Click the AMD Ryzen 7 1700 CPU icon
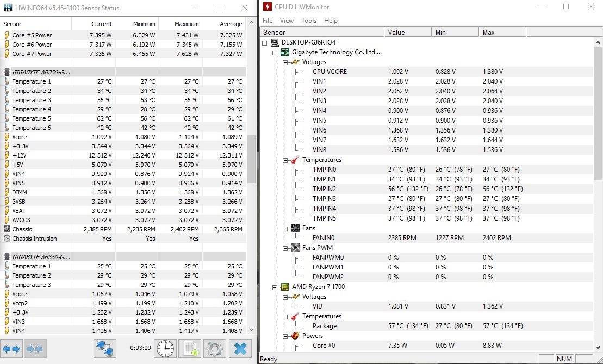This screenshot has height=364, width=603. point(285,287)
